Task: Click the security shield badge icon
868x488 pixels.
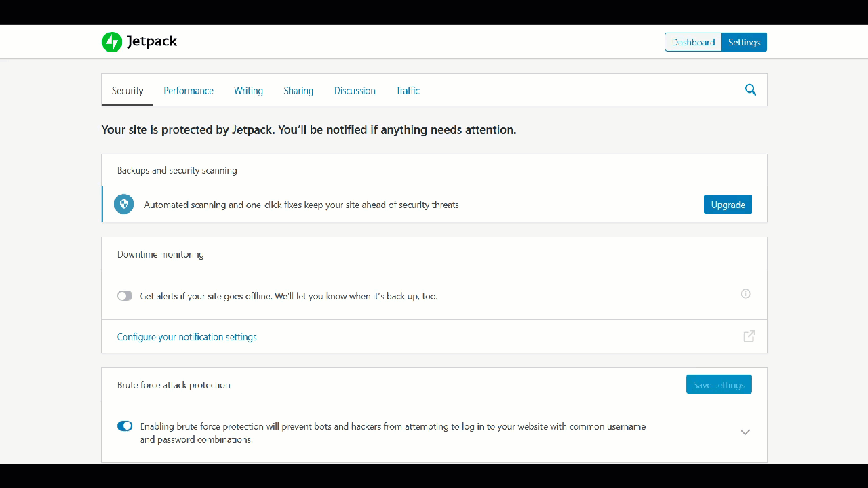Action: [x=124, y=204]
